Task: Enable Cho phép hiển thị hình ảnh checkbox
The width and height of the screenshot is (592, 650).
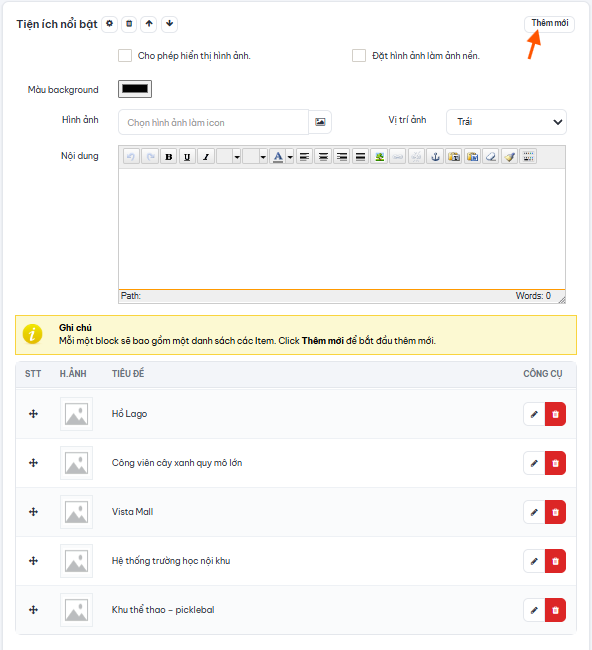Action: (x=125, y=56)
